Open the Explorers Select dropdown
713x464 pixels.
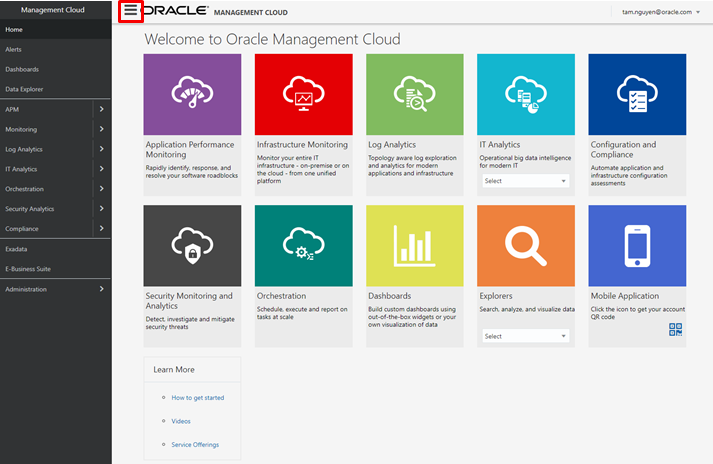525,336
